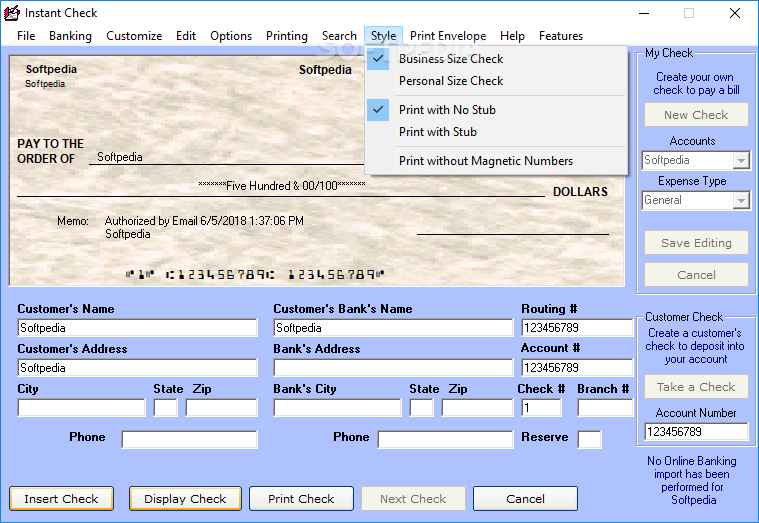Viewport: 759px width, 523px height.
Task: Click Cancel in My Check panel
Action: [x=696, y=275]
